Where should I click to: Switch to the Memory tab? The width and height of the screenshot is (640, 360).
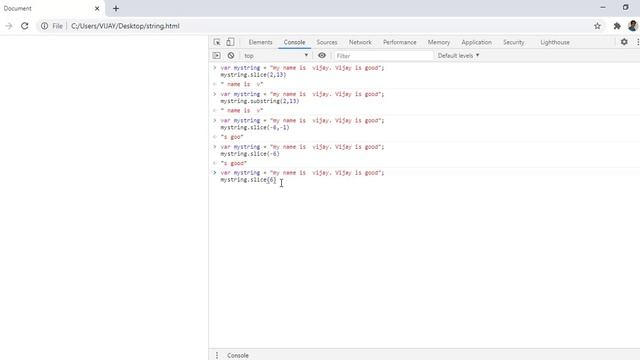(x=439, y=42)
